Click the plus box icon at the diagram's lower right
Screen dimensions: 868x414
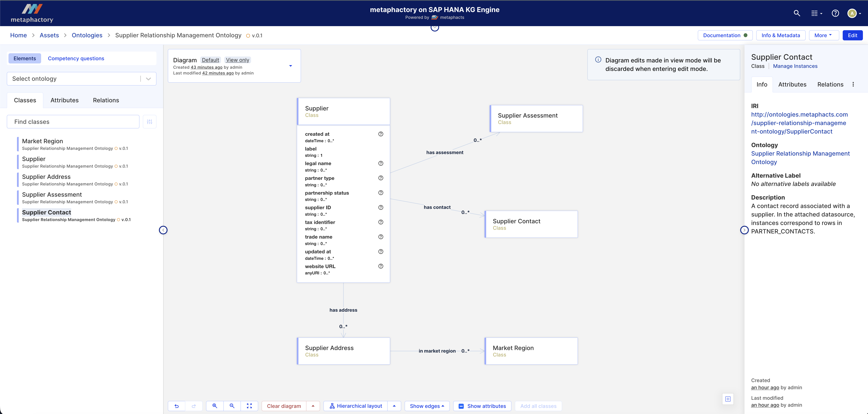[728, 399]
